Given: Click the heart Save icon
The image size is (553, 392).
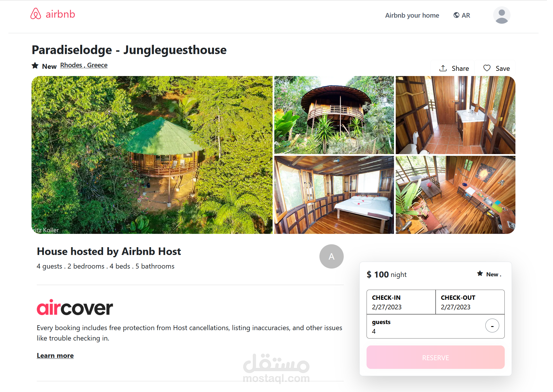Looking at the screenshot, I should [487, 68].
